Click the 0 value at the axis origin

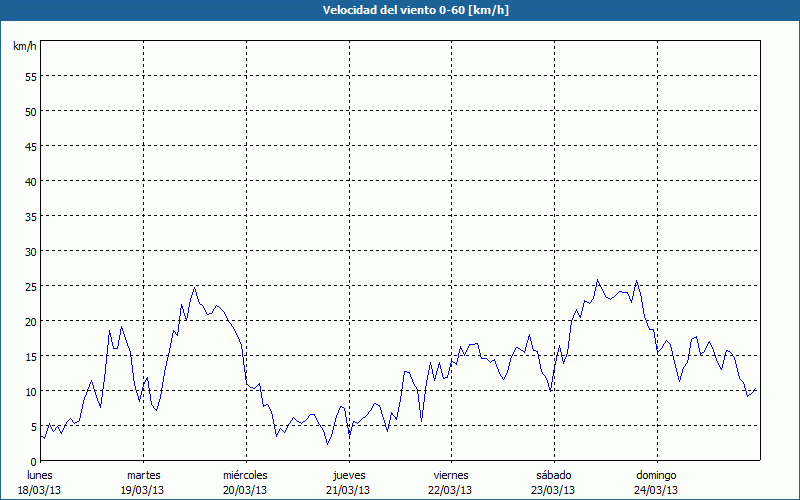33,461
